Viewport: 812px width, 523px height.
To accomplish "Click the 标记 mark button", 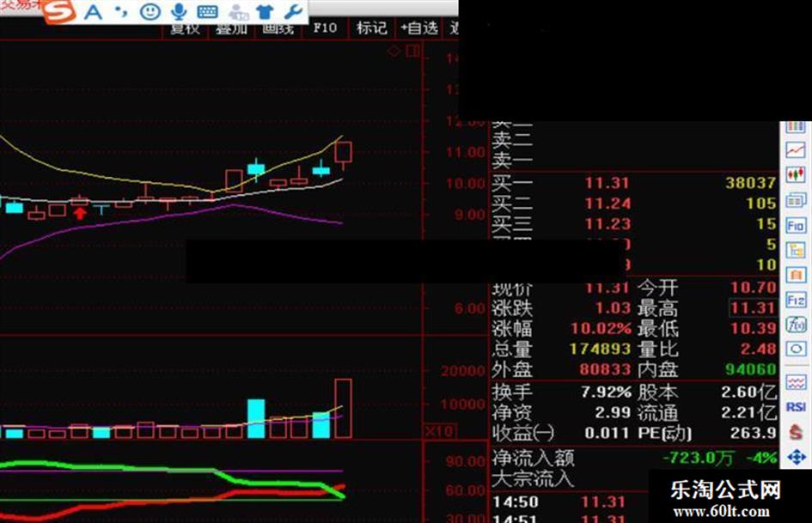I will pyautogui.click(x=371, y=28).
